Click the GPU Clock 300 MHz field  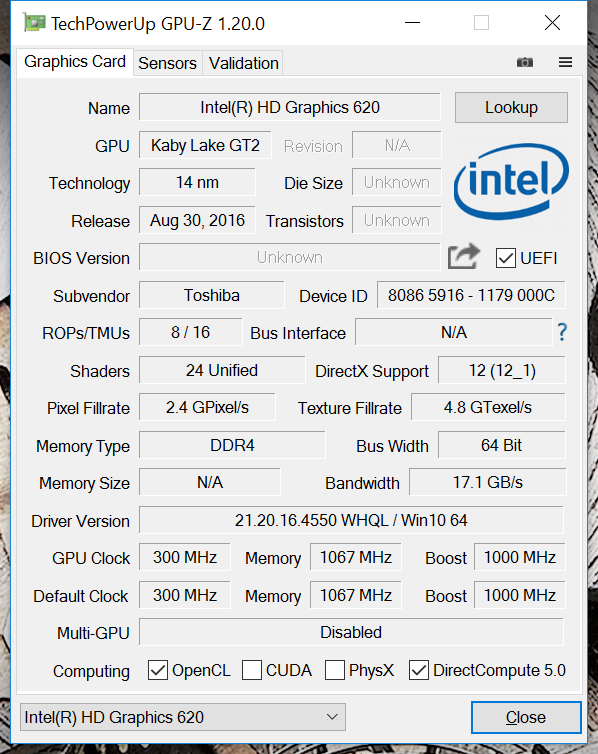click(x=185, y=557)
